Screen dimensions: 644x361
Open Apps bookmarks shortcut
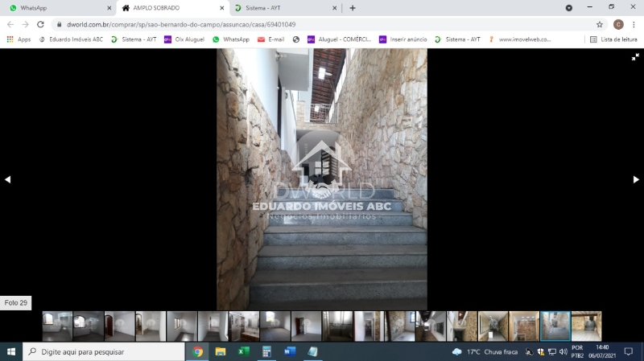pyautogui.click(x=19, y=39)
